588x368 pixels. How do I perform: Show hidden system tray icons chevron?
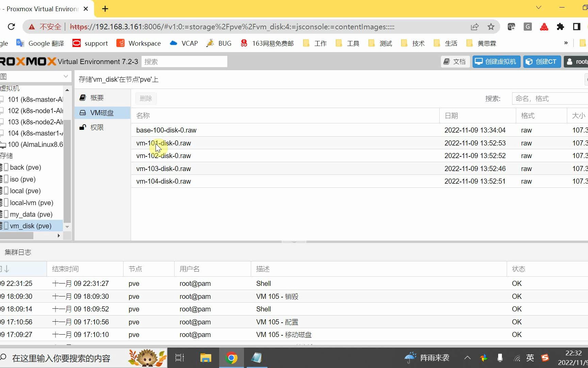468,358
